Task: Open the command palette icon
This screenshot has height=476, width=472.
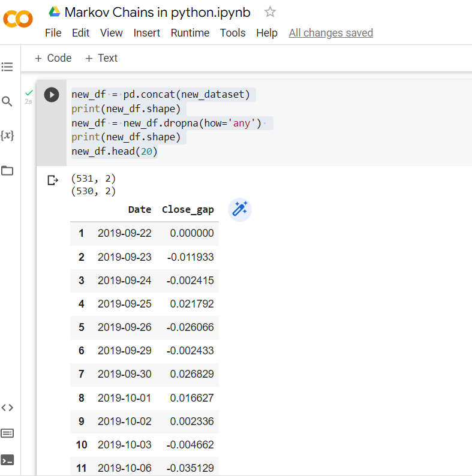Action: 7,433
